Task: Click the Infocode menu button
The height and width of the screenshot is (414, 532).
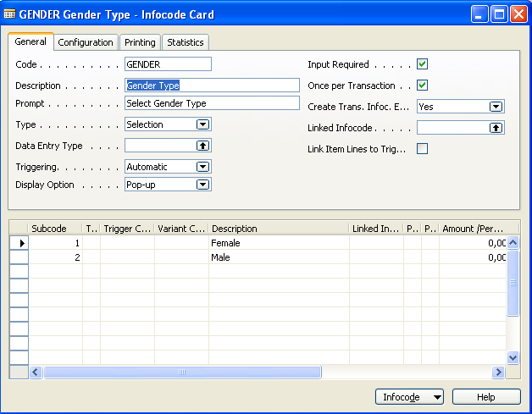Action: (x=410, y=397)
